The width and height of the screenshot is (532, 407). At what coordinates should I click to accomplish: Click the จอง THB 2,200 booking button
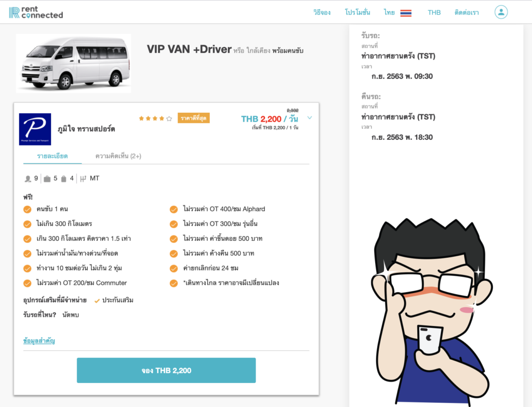pyautogui.click(x=166, y=370)
